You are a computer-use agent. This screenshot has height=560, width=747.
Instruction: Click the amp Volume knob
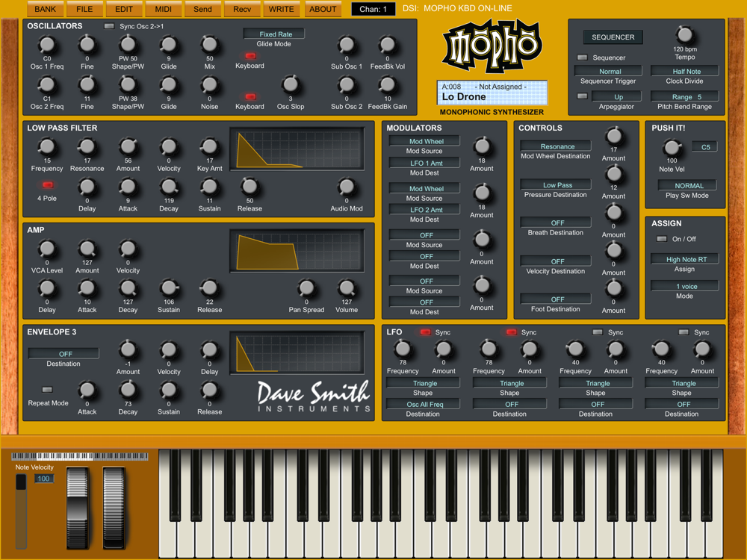(347, 287)
